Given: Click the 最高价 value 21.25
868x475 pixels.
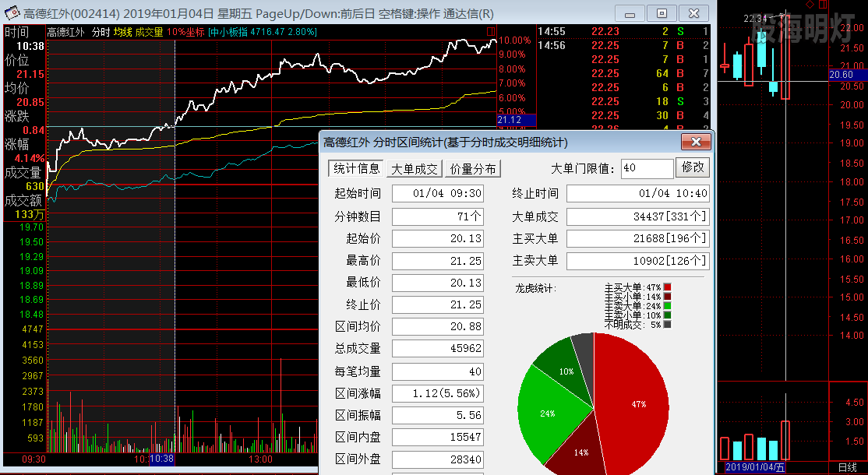Looking at the screenshot, I should [x=438, y=260].
